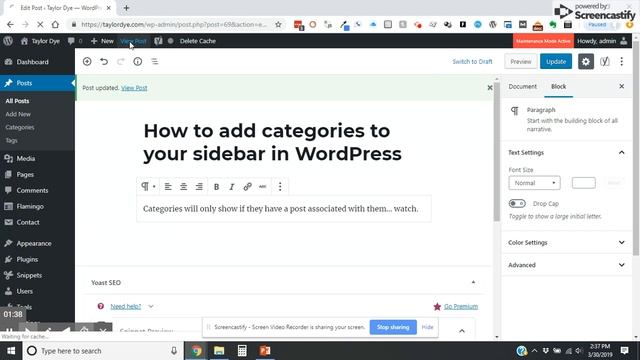
Task: Click the Go Premium link
Action: [x=461, y=307]
